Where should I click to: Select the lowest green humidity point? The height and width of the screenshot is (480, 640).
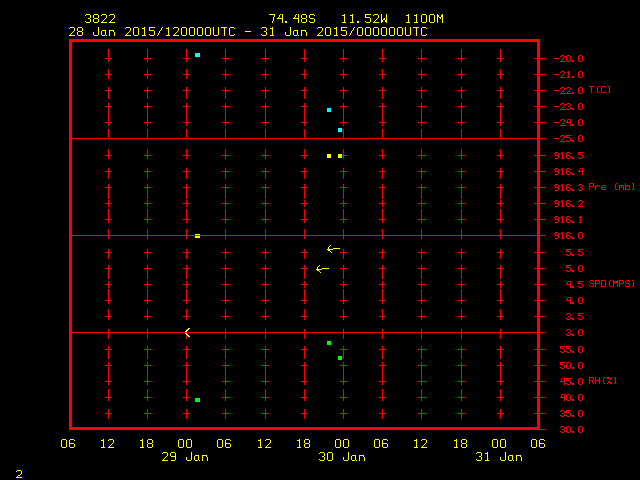click(x=198, y=400)
